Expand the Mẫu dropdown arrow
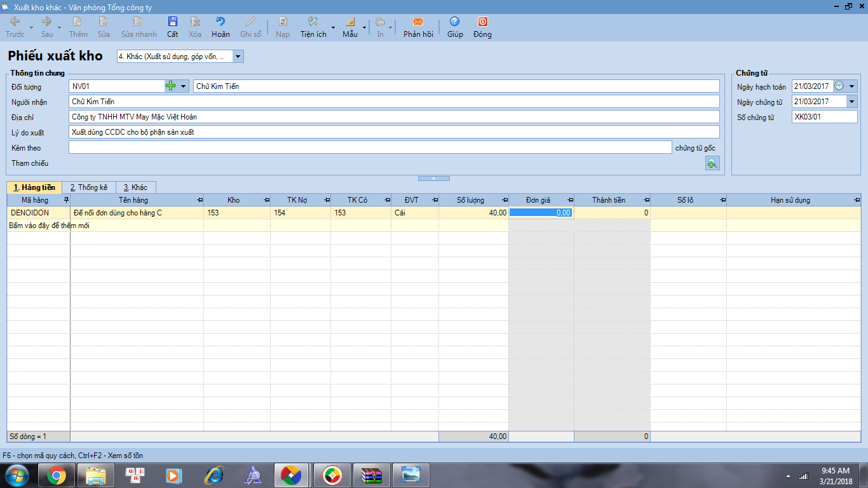The height and width of the screenshot is (488, 868). 365,27
